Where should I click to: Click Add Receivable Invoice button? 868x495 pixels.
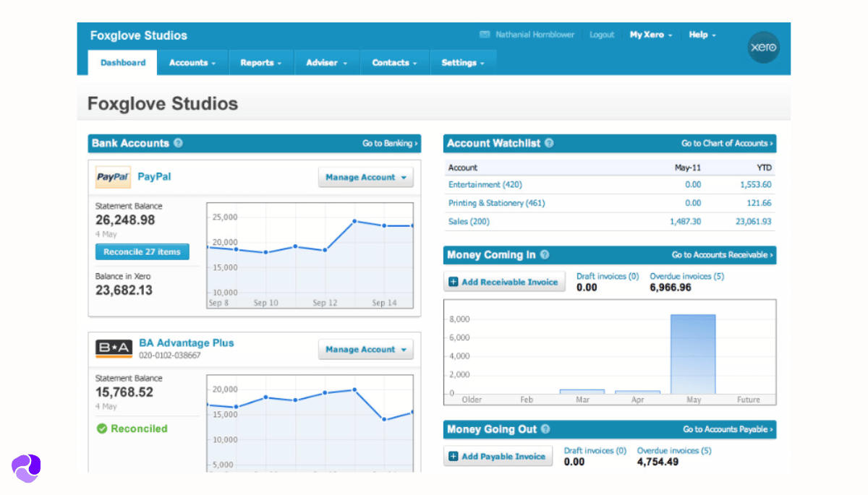pyautogui.click(x=504, y=282)
